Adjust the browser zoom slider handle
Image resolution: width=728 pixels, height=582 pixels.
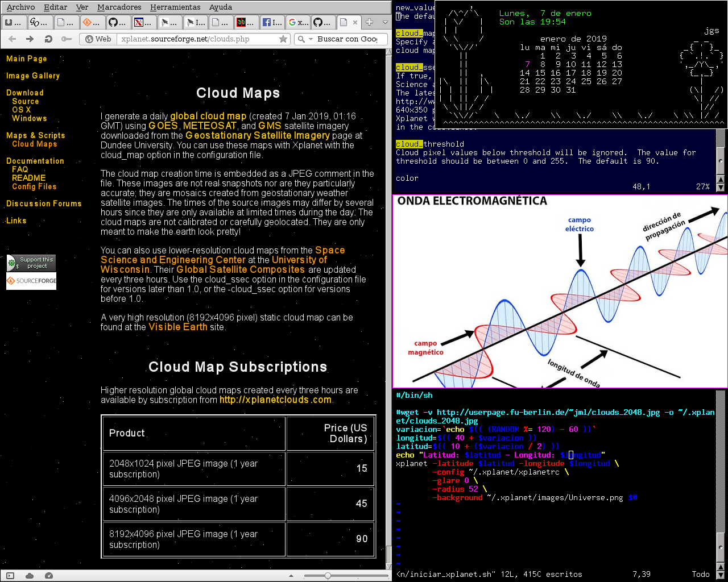click(328, 576)
